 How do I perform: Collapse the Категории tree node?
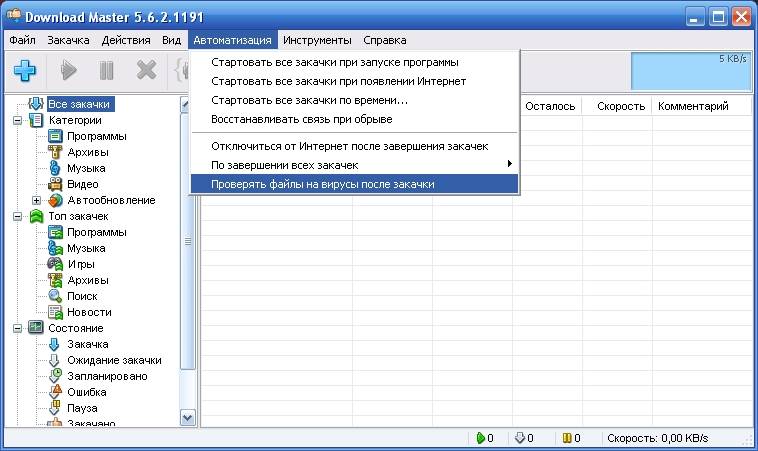tap(17, 120)
